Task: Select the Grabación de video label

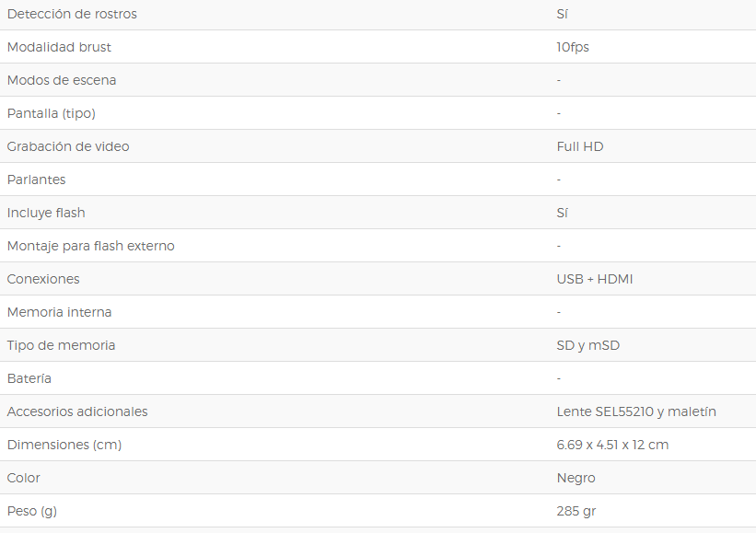Action: click(68, 146)
